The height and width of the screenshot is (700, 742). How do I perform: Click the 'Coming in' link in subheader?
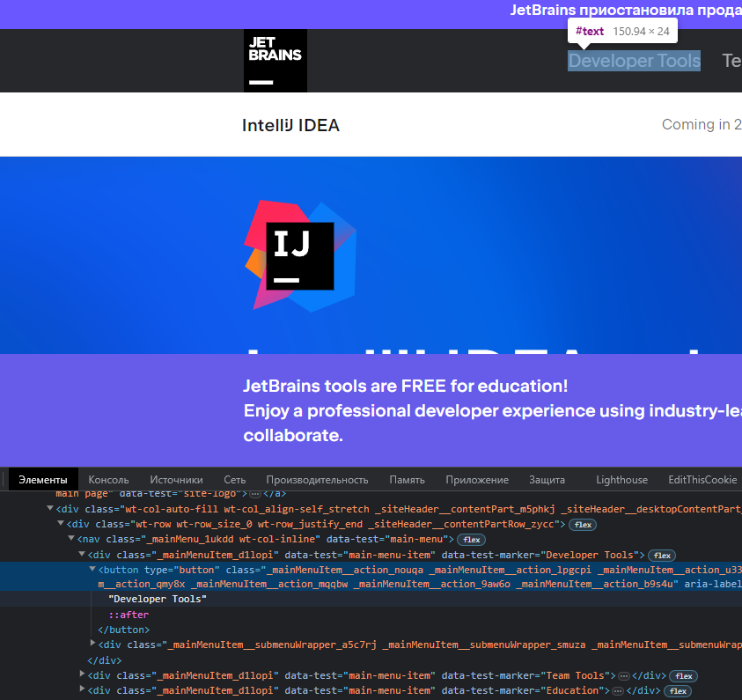coord(702,124)
